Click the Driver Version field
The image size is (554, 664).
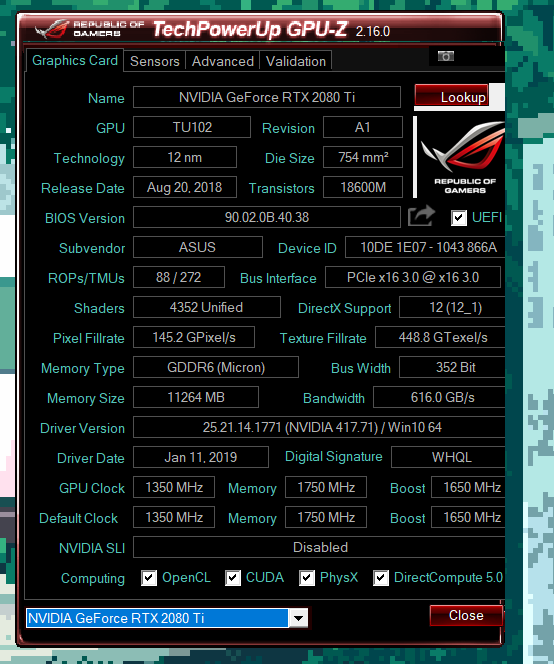(319, 427)
